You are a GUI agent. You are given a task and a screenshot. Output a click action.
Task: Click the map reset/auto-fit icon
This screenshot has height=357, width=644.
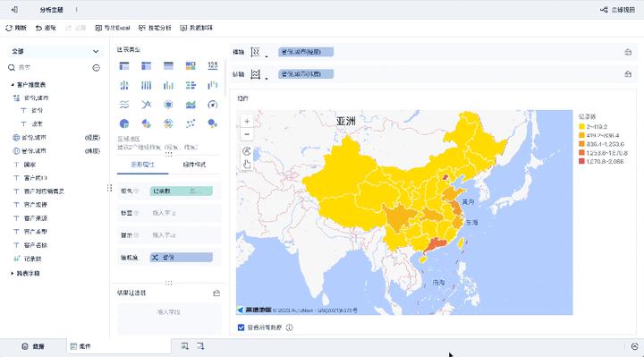pyautogui.click(x=247, y=151)
